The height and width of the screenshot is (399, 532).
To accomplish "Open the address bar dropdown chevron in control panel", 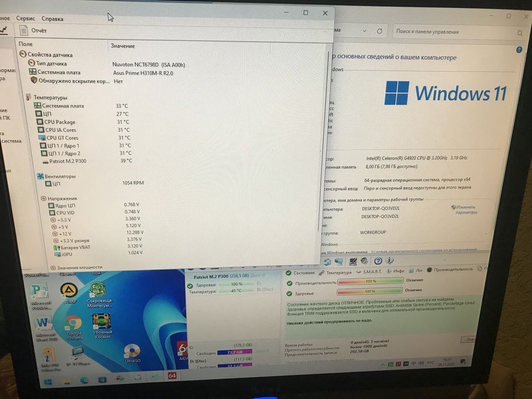I will 364,31.
